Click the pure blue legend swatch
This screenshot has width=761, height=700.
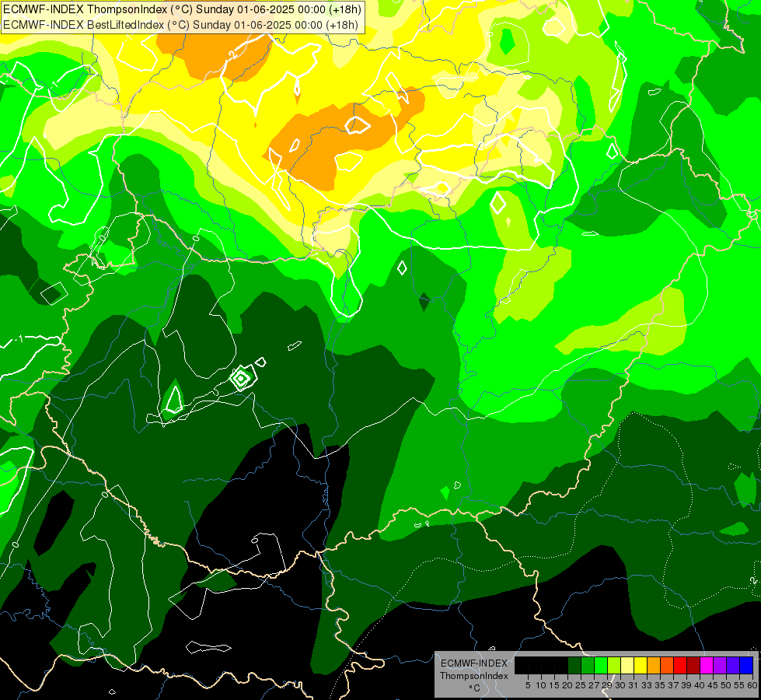(x=746, y=665)
